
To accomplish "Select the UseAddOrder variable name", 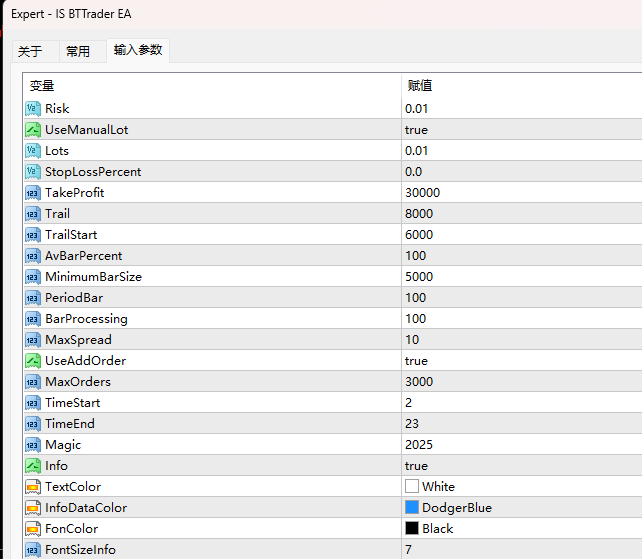I will pos(86,361).
